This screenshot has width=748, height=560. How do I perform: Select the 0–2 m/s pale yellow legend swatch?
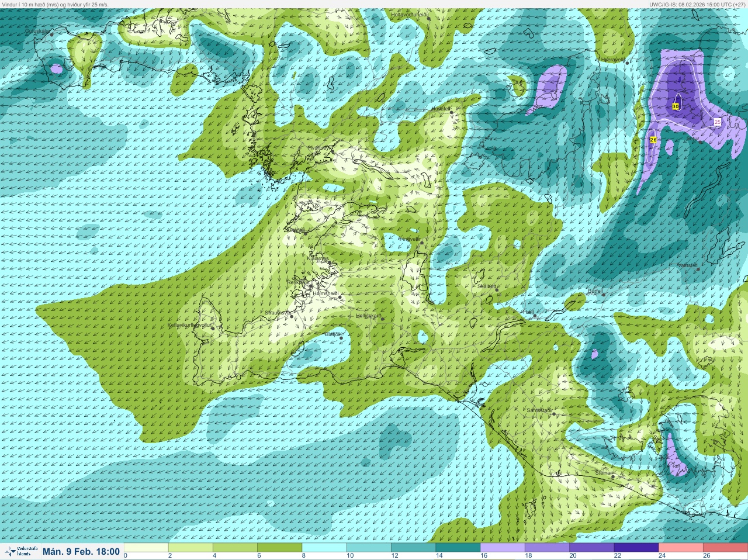click(x=146, y=548)
